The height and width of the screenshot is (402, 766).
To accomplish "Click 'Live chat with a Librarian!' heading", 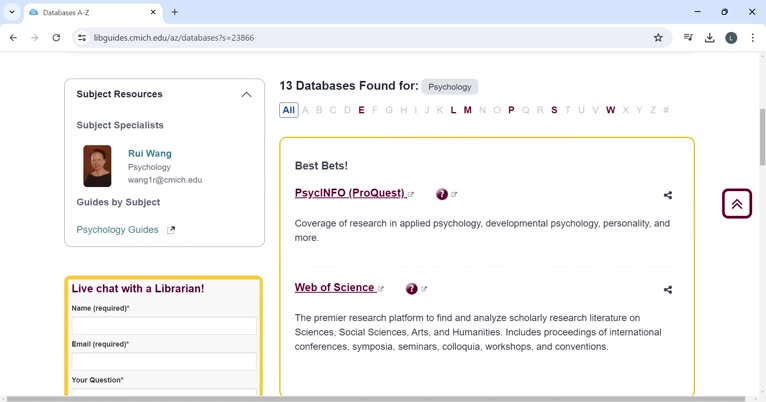I will [x=138, y=288].
